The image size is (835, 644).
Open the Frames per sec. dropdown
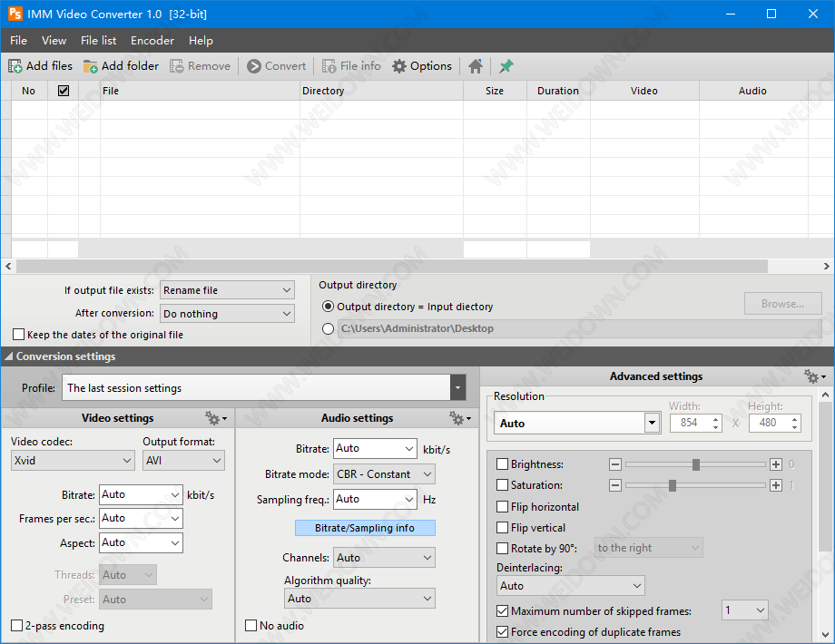pyautogui.click(x=141, y=519)
